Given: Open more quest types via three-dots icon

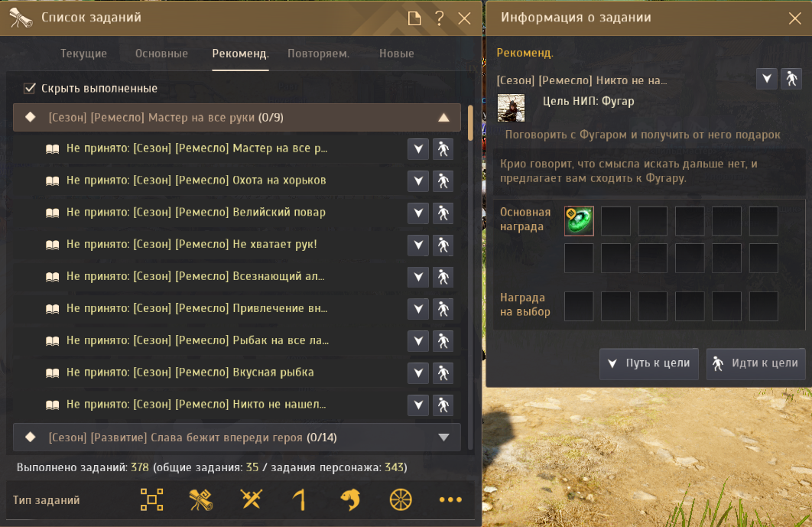Looking at the screenshot, I should click(x=450, y=499).
